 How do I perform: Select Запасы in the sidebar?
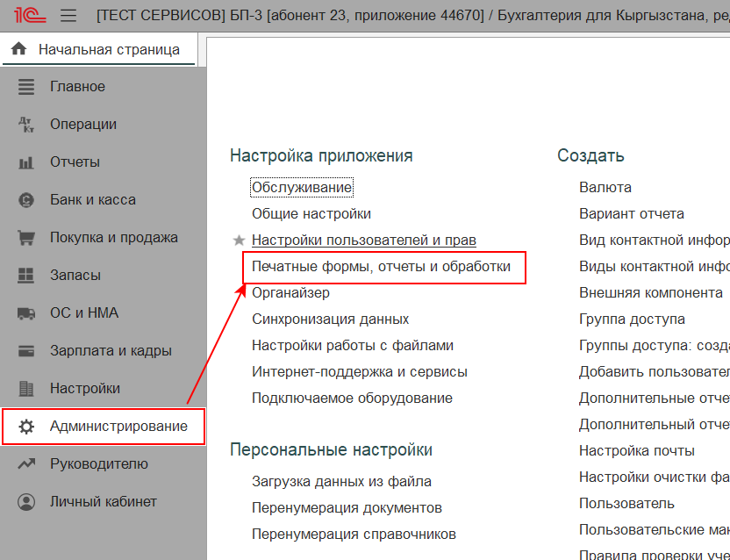click(75, 276)
